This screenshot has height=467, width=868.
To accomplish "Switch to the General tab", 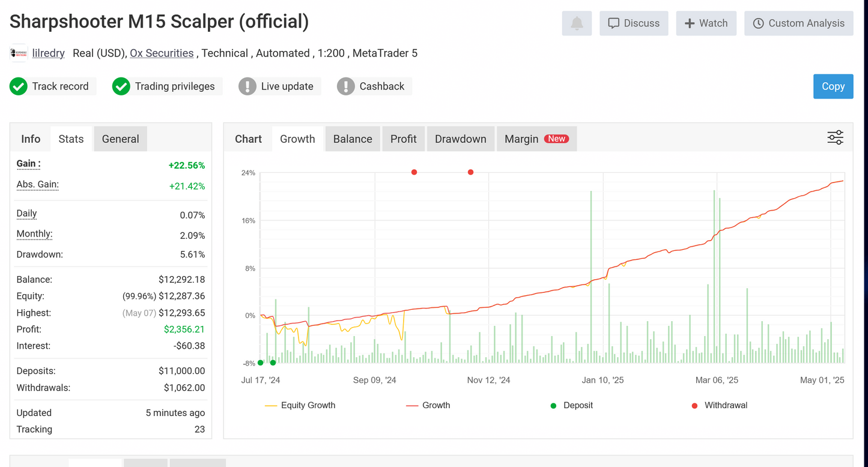I will [120, 139].
